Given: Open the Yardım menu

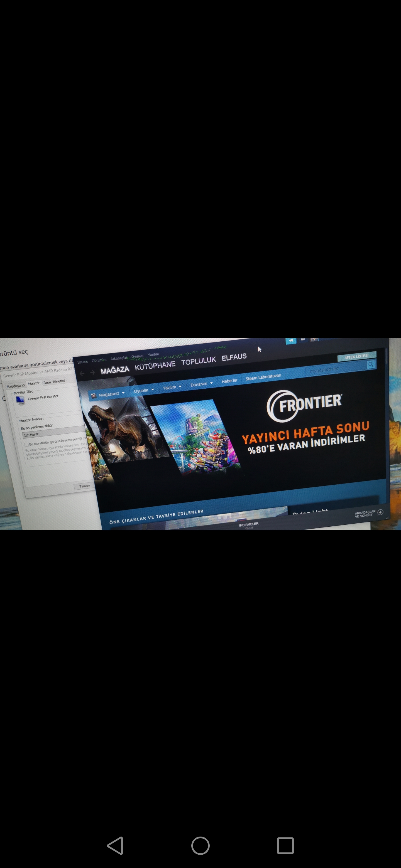Looking at the screenshot, I should (153, 354).
